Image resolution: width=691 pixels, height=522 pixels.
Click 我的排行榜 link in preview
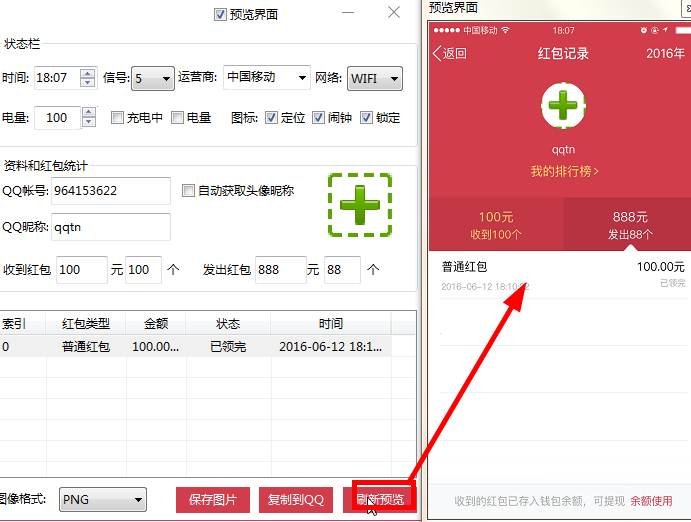[564, 171]
